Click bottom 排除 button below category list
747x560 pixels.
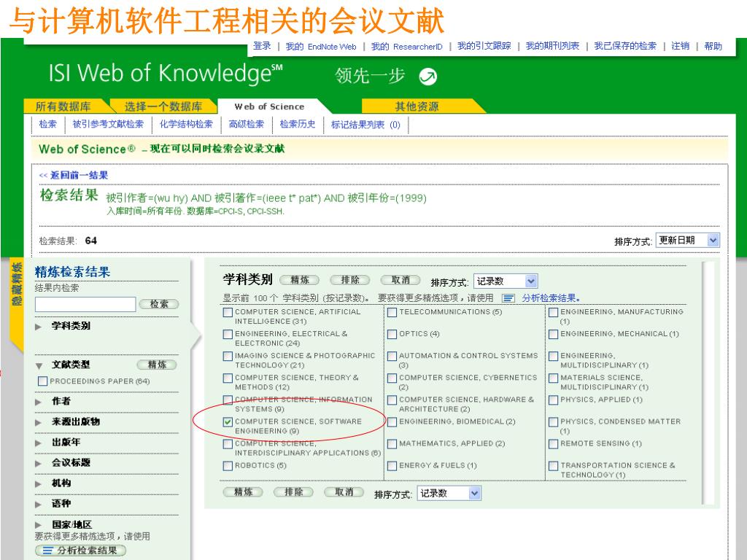pyautogui.click(x=293, y=492)
